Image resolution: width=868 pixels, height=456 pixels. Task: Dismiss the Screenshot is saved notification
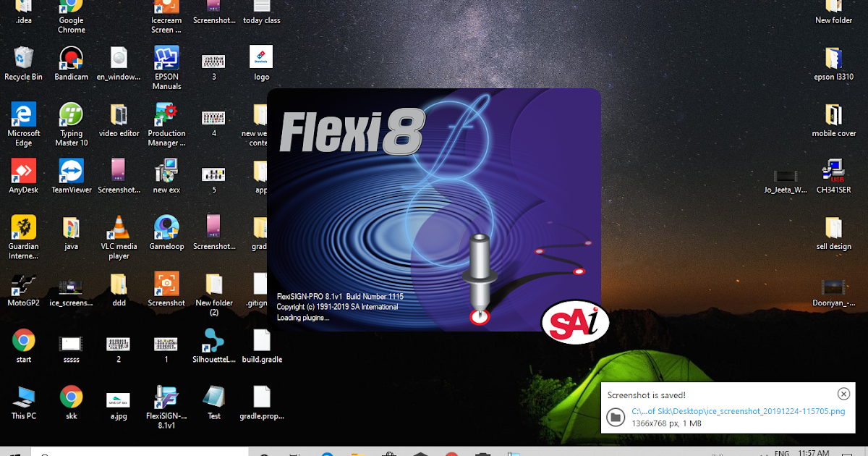pos(843,393)
